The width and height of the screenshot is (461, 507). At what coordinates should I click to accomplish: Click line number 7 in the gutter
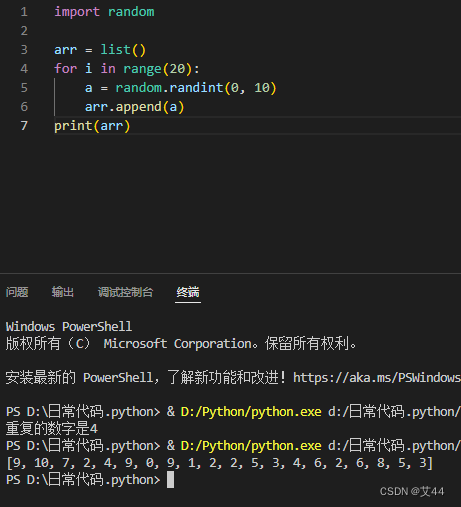24,126
